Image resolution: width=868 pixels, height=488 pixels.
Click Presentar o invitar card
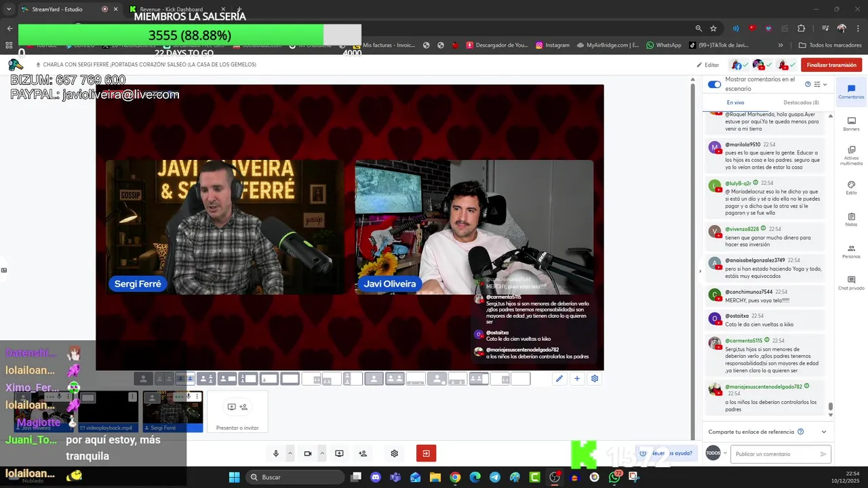coord(237,412)
